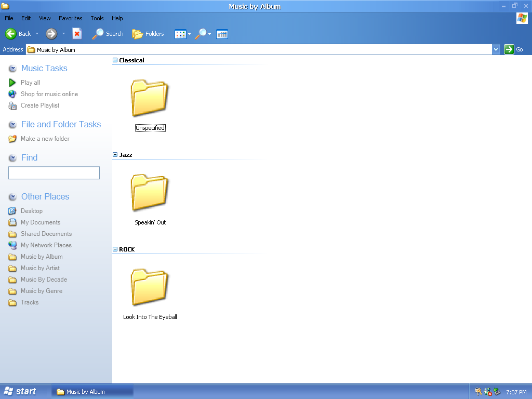
Task: Click Shop for music online
Action: 49,94
